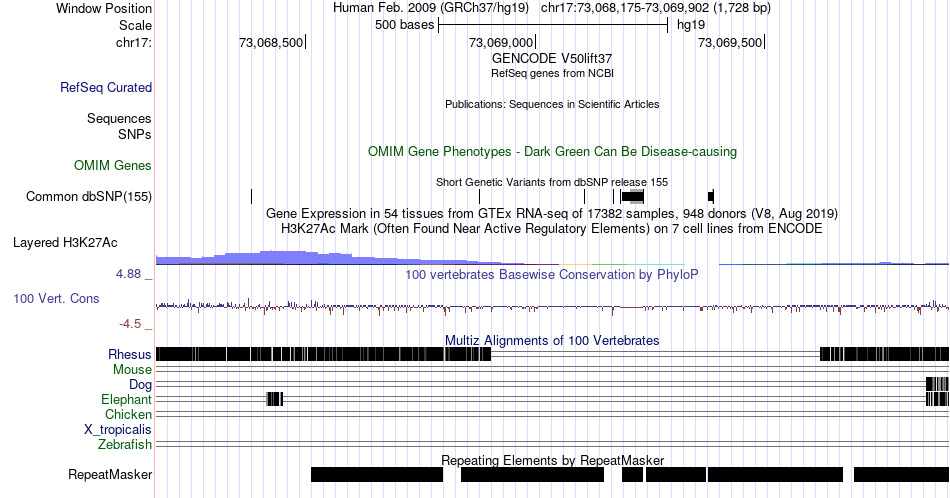950x498 pixels.
Task: Click the Sequences track label
Action: pos(119,118)
